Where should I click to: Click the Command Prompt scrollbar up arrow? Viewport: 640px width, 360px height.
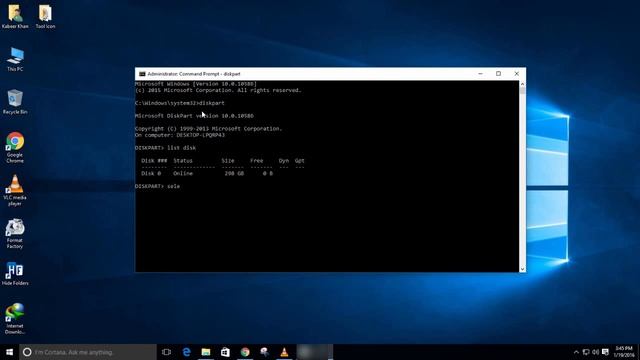(522, 84)
